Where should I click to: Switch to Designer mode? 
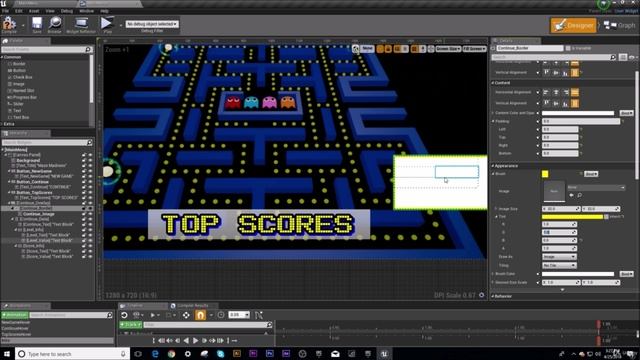[573, 25]
